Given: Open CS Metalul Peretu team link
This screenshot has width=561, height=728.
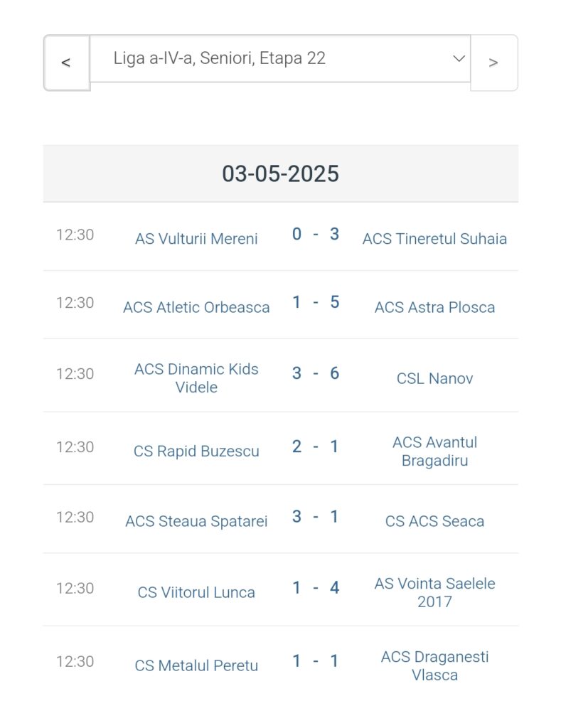Looking at the screenshot, I should pyautogui.click(x=196, y=665).
